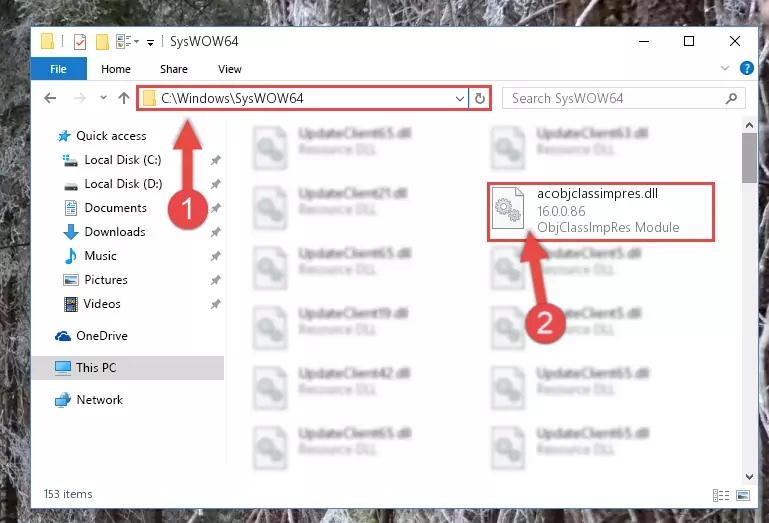Open the File ribbon tab
This screenshot has width=769, height=523.
pyautogui.click(x=58, y=69)
